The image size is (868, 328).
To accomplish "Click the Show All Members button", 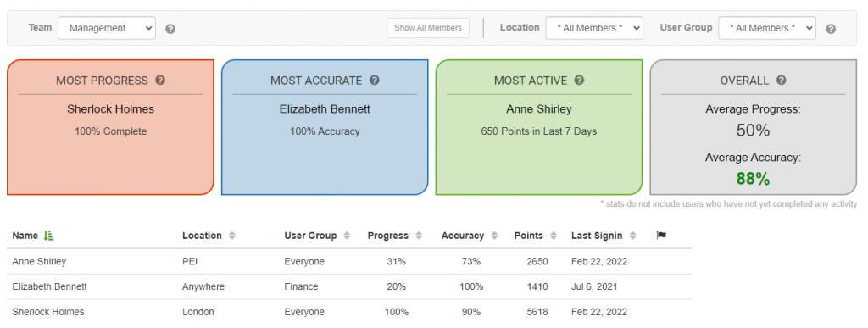I will tap(428, 28).
